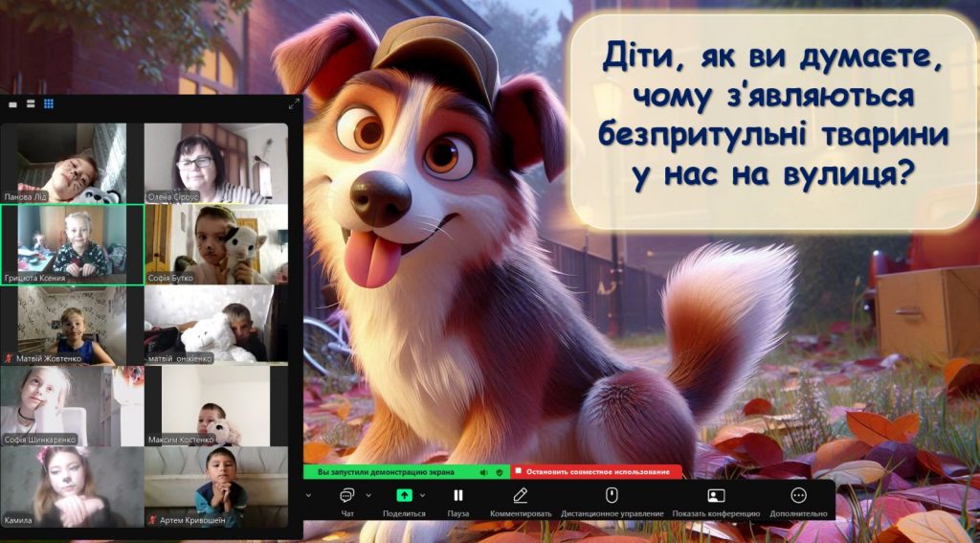Switch to the grid gallery view
The image size is (980, 543).
point(49,103)
